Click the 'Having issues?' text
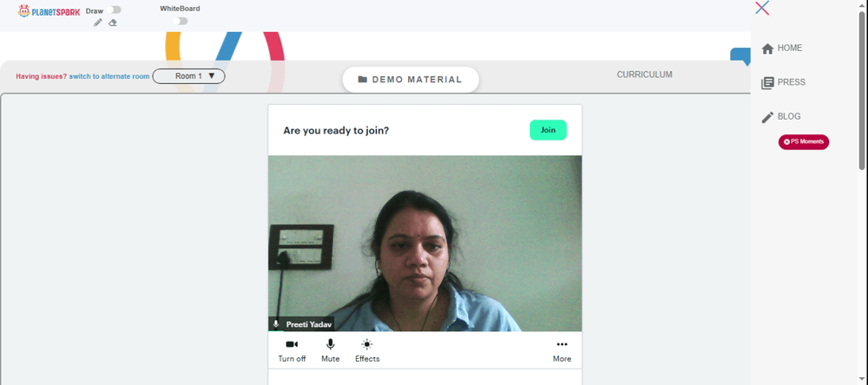The image size is (868, 385). [x=42, y=76]
